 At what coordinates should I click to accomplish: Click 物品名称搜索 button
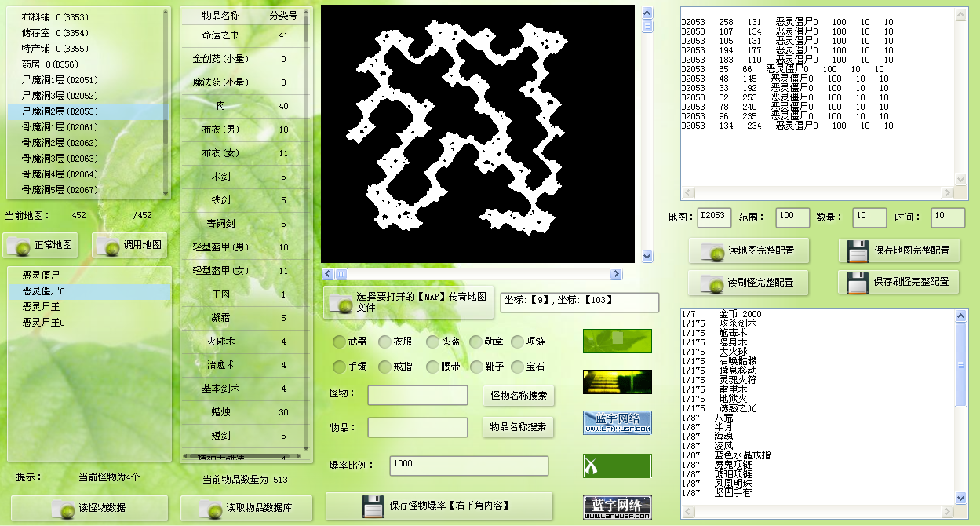coord(518,427)
